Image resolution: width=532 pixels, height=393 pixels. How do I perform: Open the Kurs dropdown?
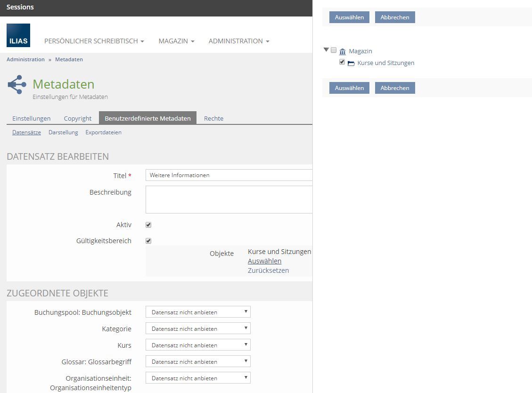click(x=198, y=345)
